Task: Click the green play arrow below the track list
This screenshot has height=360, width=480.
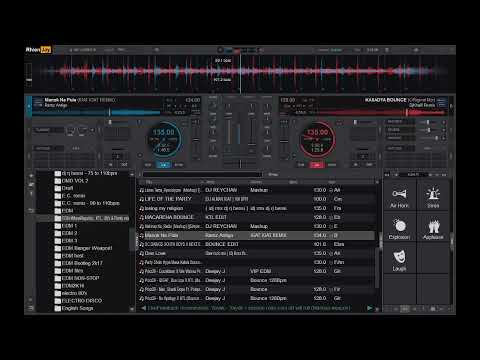Action: [x=369, y=308]
